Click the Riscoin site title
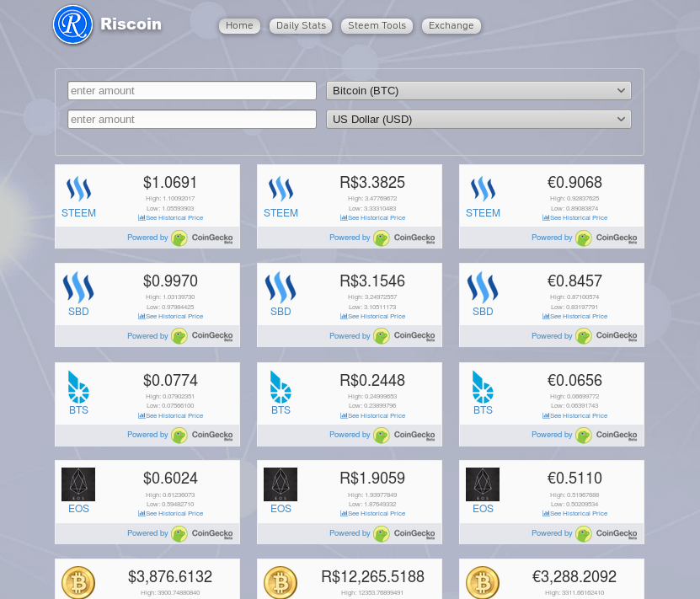The image size is (700, 599). 131,24
